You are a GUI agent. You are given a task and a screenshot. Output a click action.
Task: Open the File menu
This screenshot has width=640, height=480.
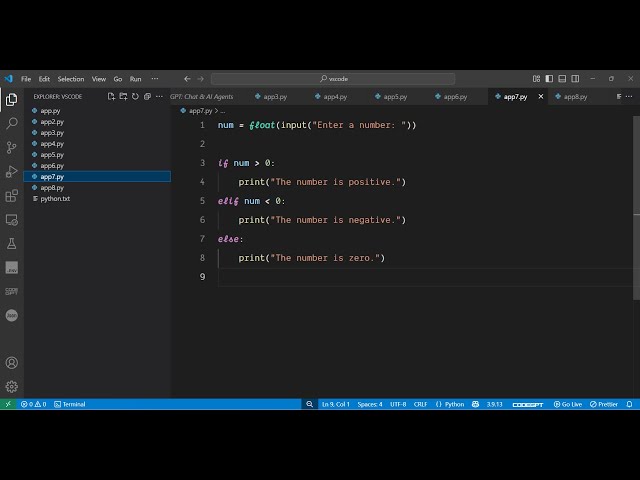tap(26, 79)
